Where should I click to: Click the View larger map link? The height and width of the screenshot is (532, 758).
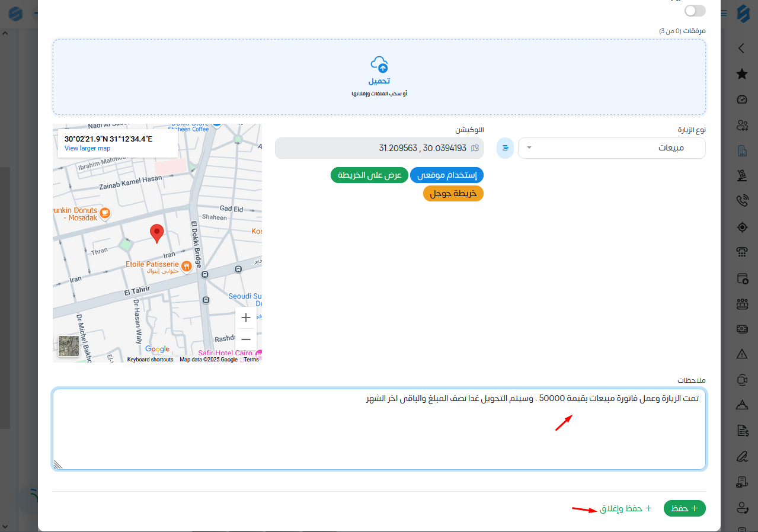[87, 149]
